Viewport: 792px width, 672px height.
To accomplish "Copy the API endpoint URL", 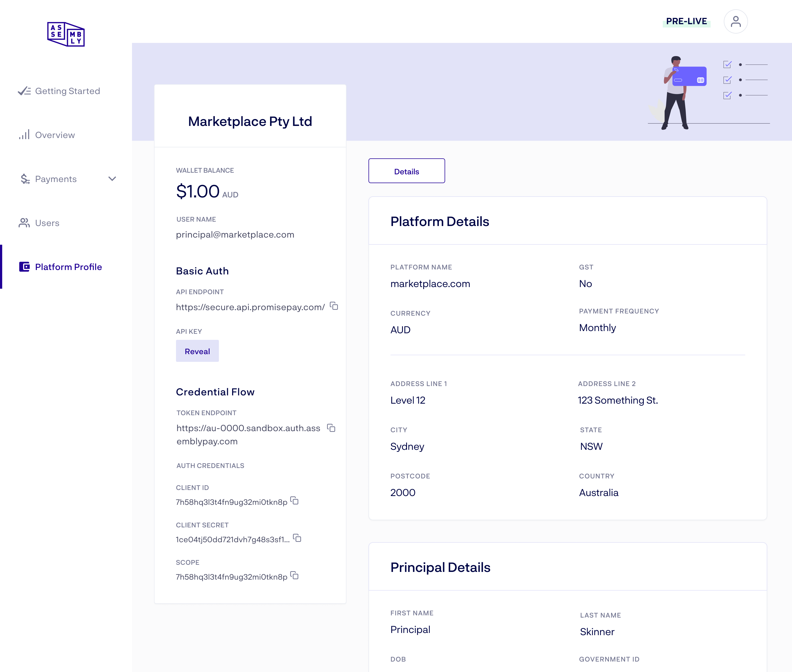I will pyautogui.click(x=334, y=306).
